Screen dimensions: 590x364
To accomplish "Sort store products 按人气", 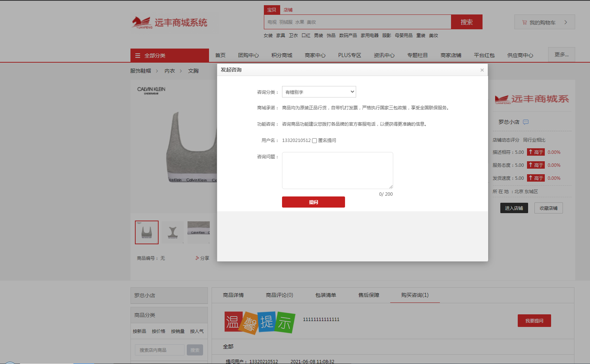I will (197, 331).
